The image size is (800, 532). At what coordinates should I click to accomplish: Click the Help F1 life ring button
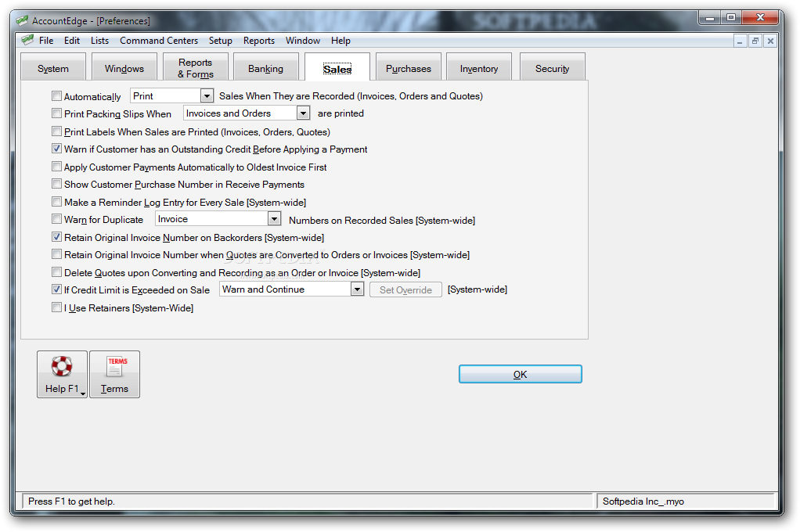[x=62, y=374]
